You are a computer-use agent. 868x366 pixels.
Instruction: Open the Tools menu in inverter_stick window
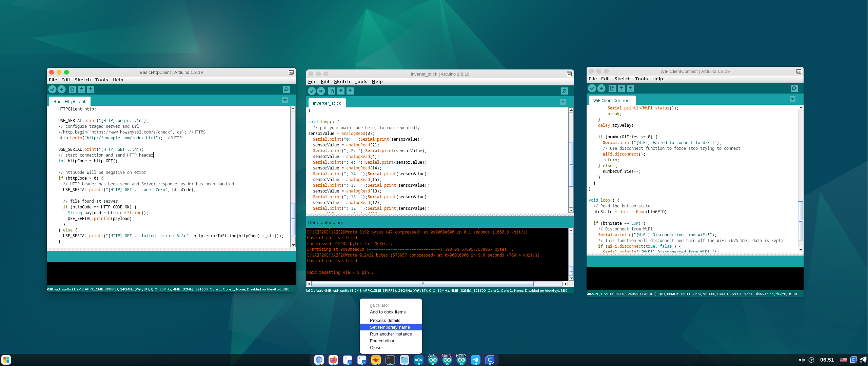pyautogui.click(x=361, y=81)
